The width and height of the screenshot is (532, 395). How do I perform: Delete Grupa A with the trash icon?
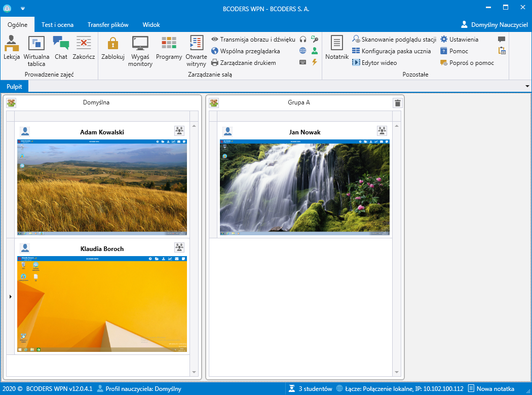click(x=398, y=103)
